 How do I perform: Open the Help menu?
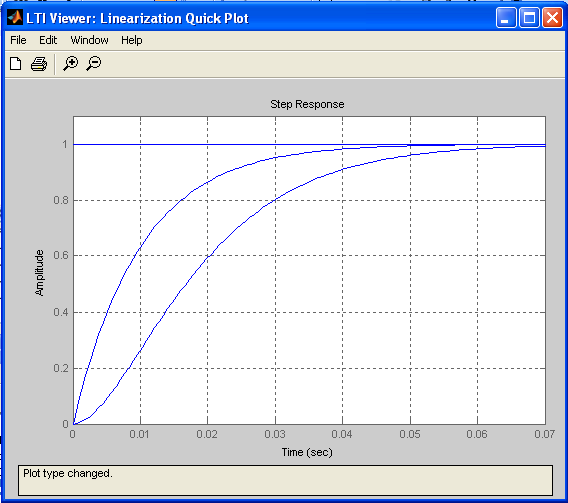point(131,40)
